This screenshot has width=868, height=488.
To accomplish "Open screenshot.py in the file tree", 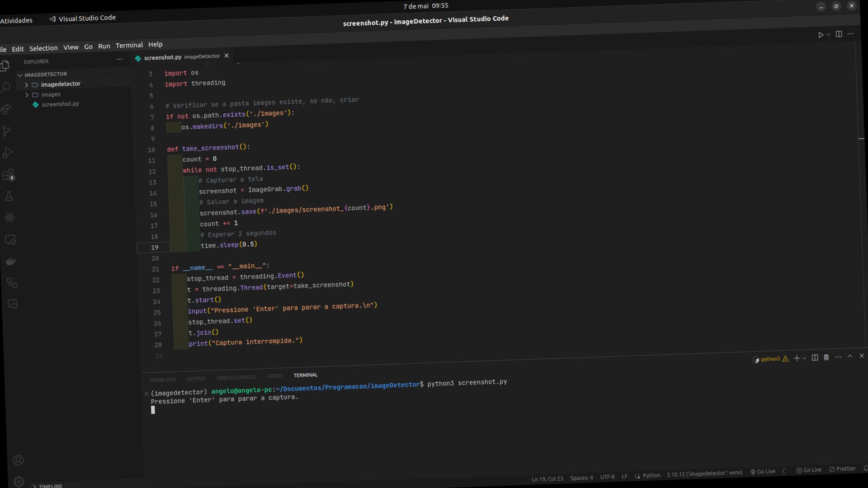I will (60, 104).
